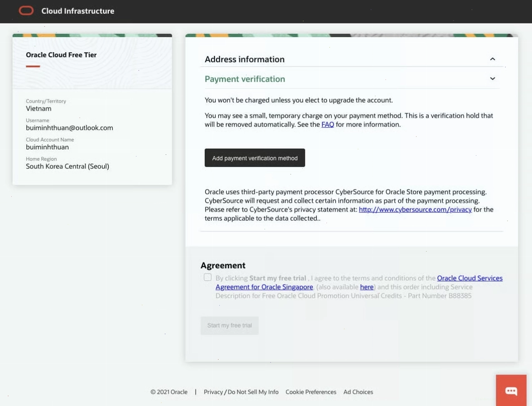Click the Oracle Cloud Free Tier heading
This screenshot has height=406, width=532.
point(61,55)
